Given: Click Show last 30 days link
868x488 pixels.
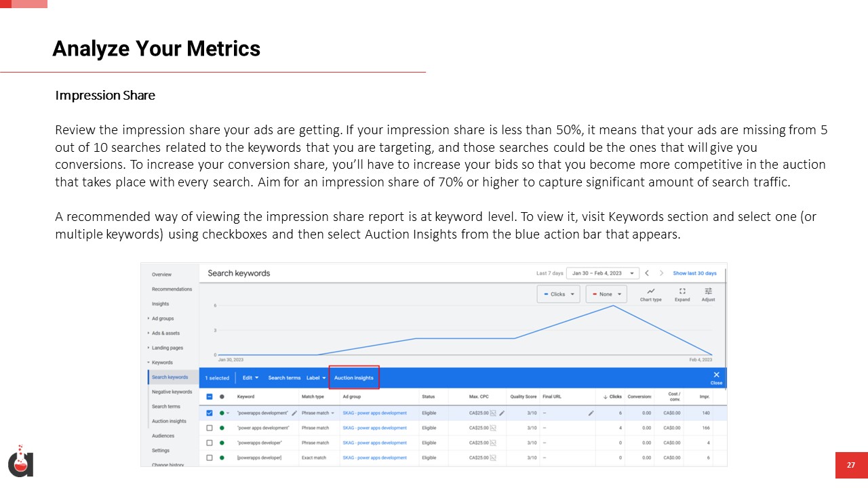Looking at the screenshot, I should 694,273.
